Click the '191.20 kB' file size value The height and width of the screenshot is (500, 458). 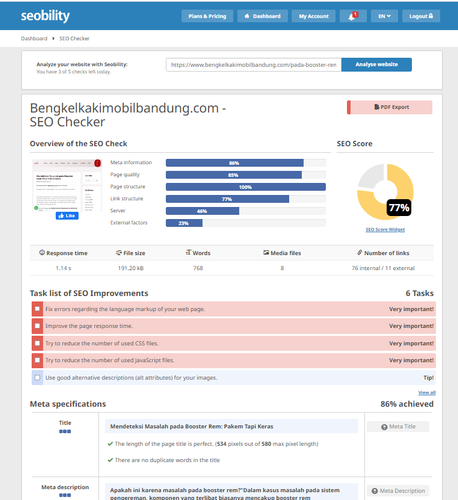pos(131,268)
